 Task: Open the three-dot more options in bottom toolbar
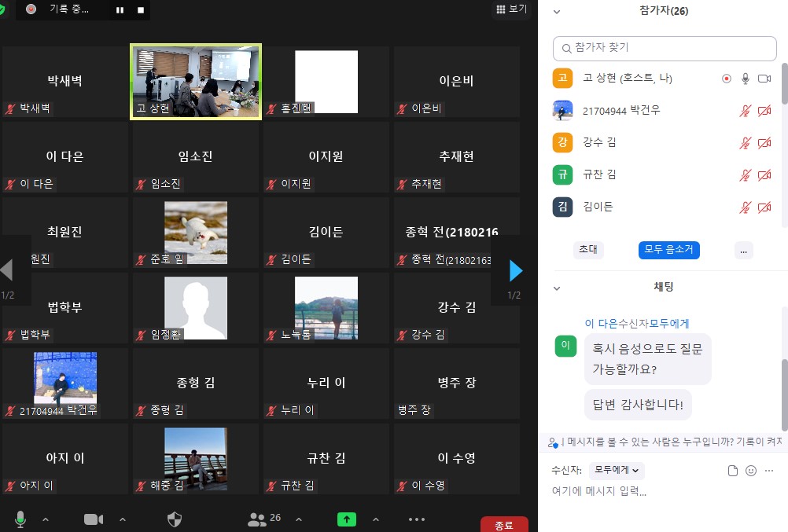coord(417,519)
